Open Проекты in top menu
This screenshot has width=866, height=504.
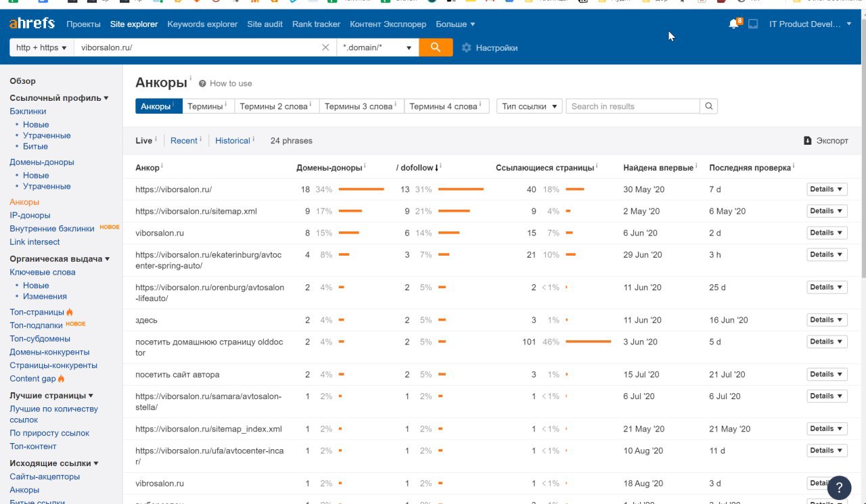pos(84,24)
